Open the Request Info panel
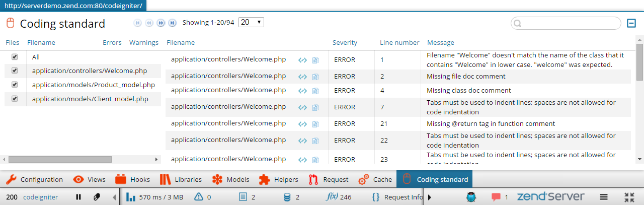 click(397, 197)
